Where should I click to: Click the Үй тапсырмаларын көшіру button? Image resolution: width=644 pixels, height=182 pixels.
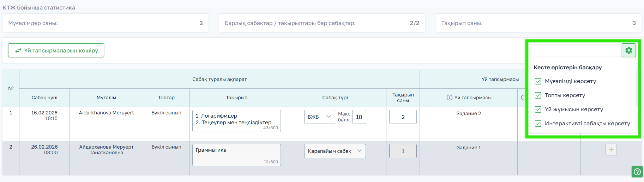(56, 50)
